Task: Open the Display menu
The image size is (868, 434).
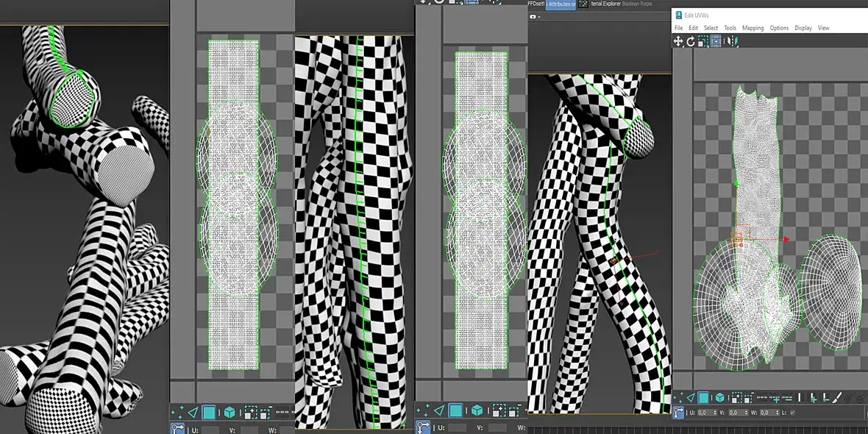Action: (x=803, y=28)
